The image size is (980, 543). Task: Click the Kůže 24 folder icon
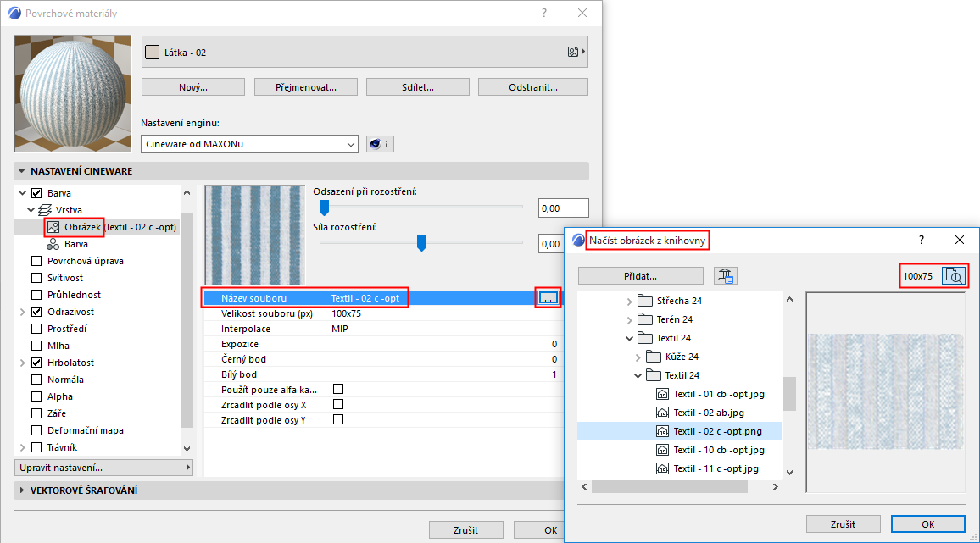pos(654,356)
